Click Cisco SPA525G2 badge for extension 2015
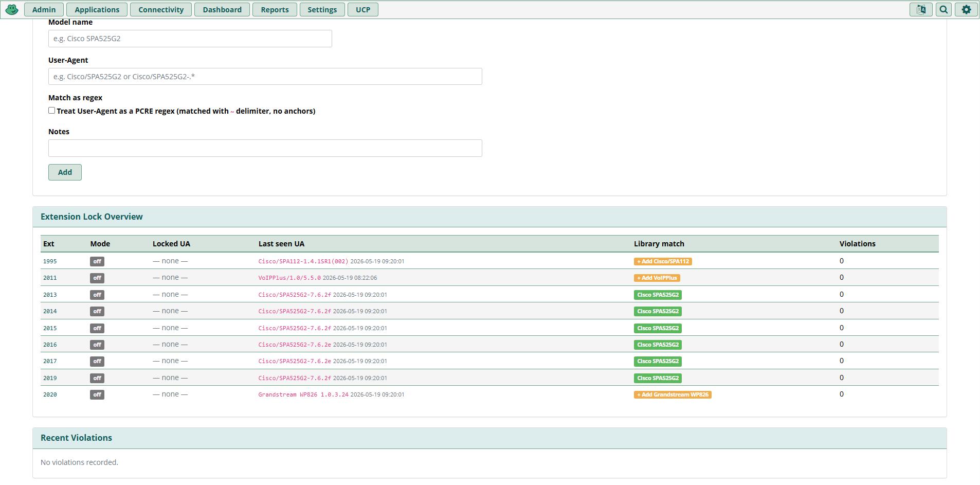The height and width of the screenshot is (485, 980). point(658,328)
